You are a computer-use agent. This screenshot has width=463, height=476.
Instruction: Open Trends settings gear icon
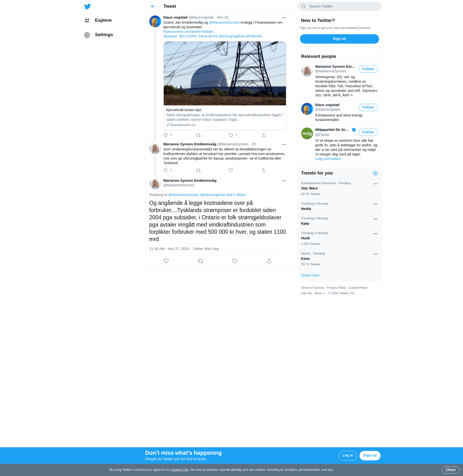click(375, 173)
